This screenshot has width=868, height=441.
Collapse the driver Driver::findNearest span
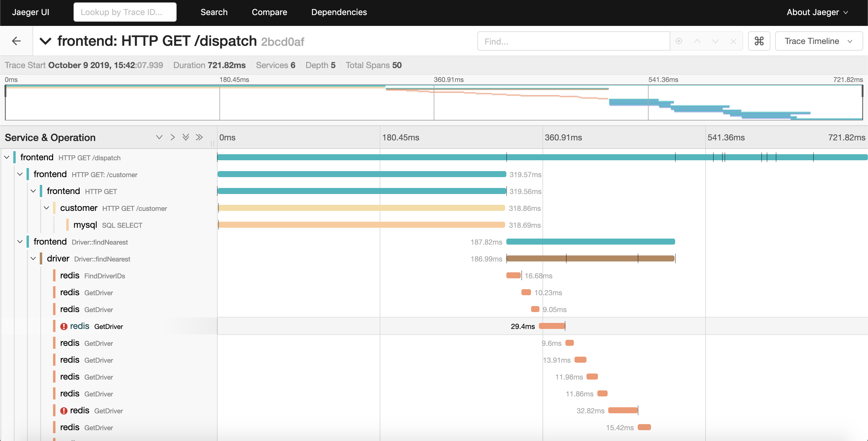pyautogui.click(x=33, y=258)
